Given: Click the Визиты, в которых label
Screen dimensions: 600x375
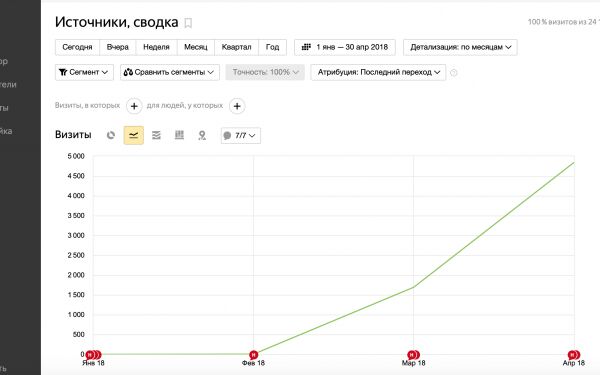Looking at the screenshot, I should (x=87, y=105).
